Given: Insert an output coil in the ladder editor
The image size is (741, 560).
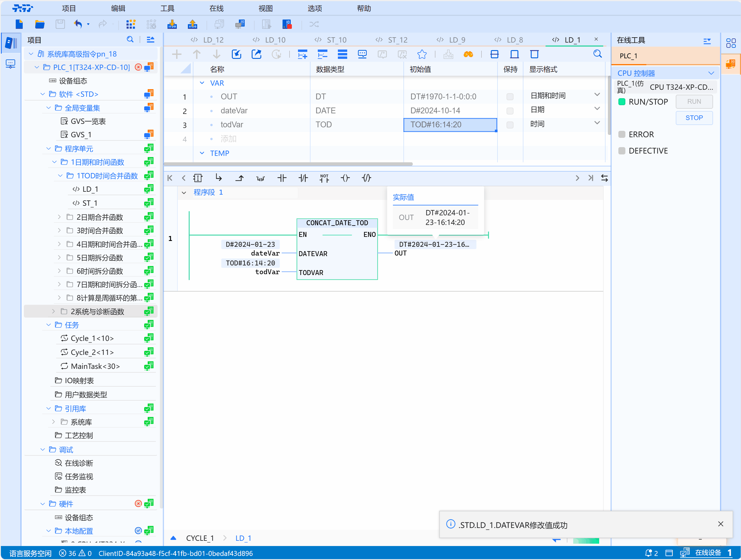Looking at the screenshot, I should click(x=345, y=178).
